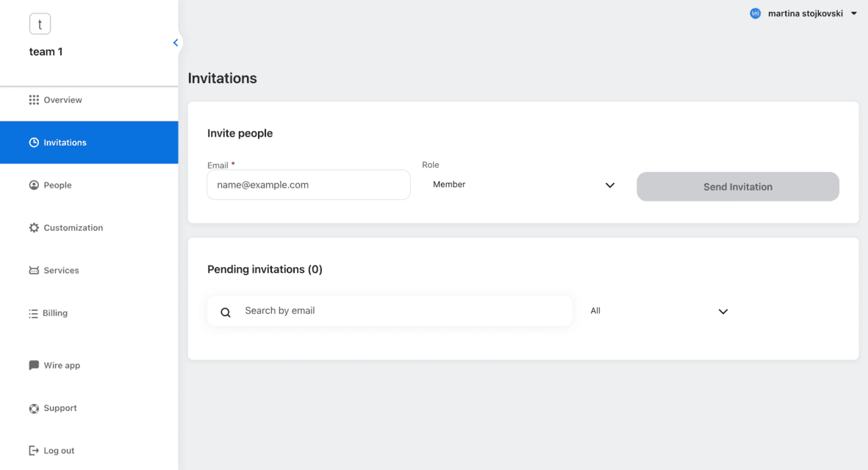
Task: Click the search magnifier icon
Action: (226, 312)
